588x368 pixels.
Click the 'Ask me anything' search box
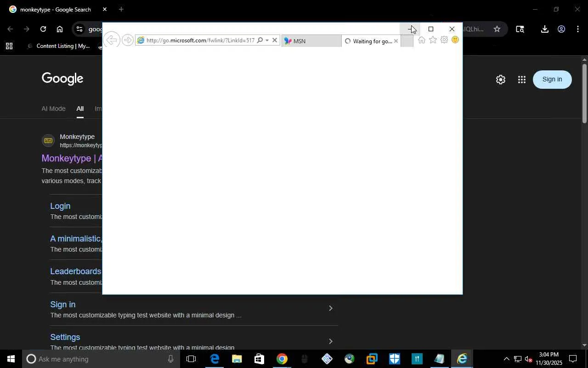pyautogui.click(x=101, y=359)
